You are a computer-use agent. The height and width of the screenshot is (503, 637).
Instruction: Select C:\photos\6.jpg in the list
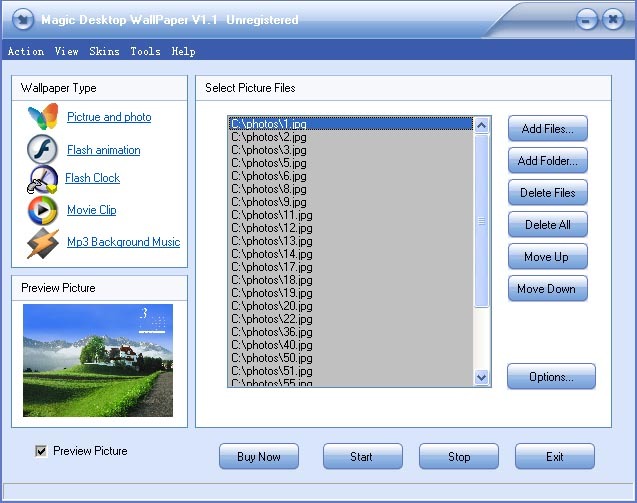(x=351, y=176)
